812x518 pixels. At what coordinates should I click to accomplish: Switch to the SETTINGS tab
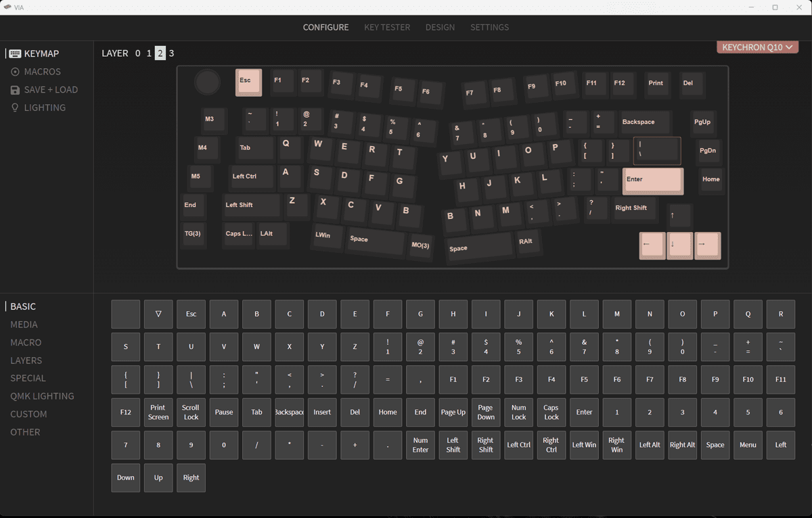[489, 27]
